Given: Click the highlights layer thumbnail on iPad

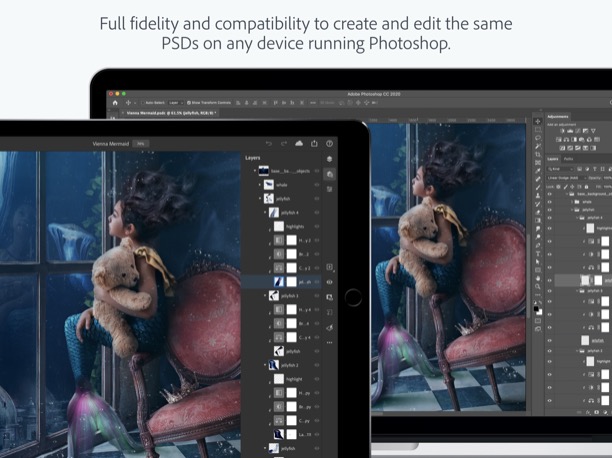Looking at the screenshot, I should [x=279, y=226].
